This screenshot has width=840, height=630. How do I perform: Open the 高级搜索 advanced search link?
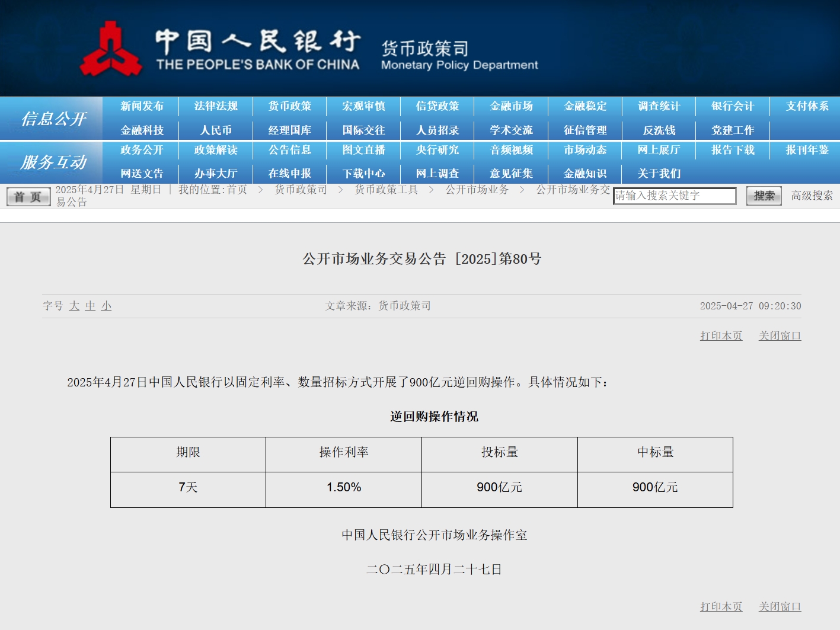tap(812, 196)
